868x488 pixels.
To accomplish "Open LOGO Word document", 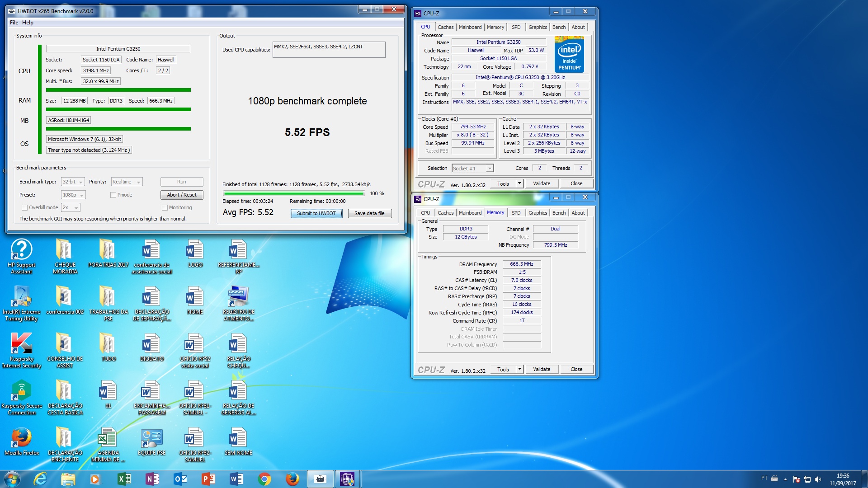I will pos(195,253).
